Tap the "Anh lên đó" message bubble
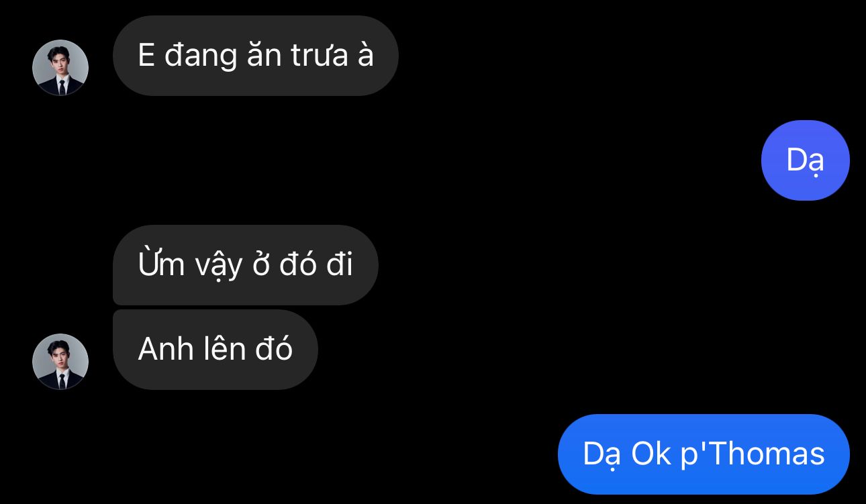The height and width of the screenshot is (504, 866). [x=215, y=350]
